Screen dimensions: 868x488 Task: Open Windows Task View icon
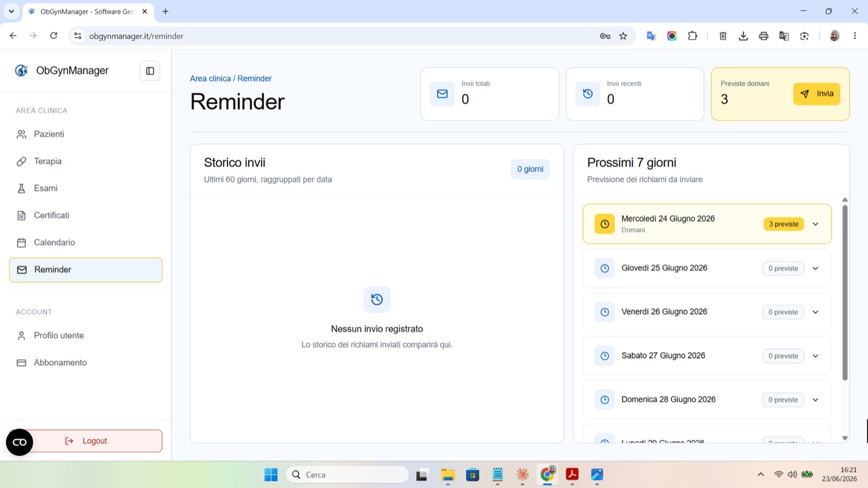coord(422,475)
